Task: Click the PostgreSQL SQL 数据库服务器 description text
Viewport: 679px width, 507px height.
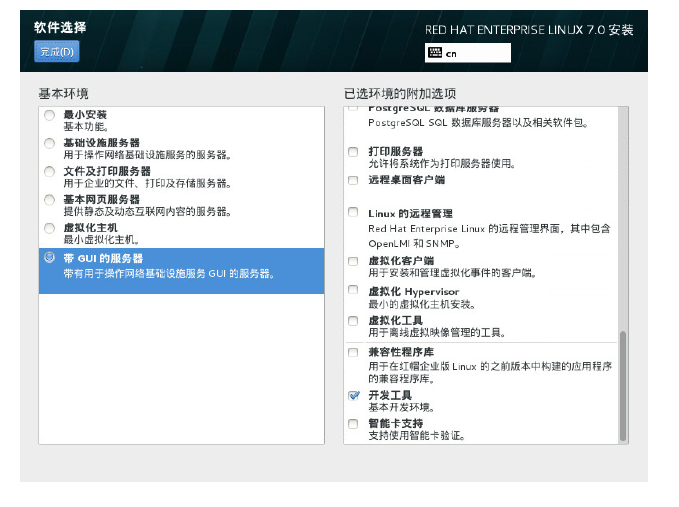Action: (x=478, y=123)
